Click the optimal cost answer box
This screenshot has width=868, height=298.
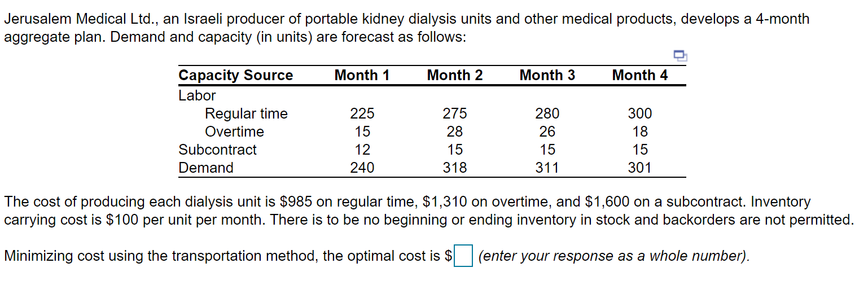463,256
